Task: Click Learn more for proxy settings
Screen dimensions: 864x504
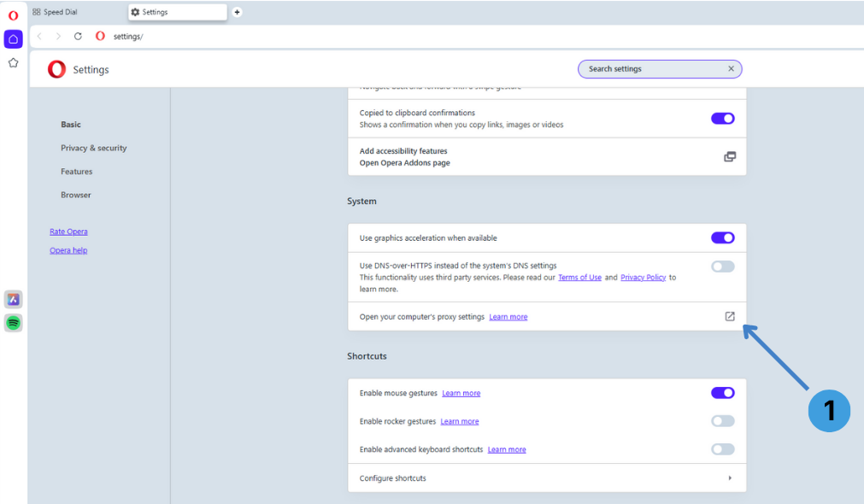Action: (508, 317)
